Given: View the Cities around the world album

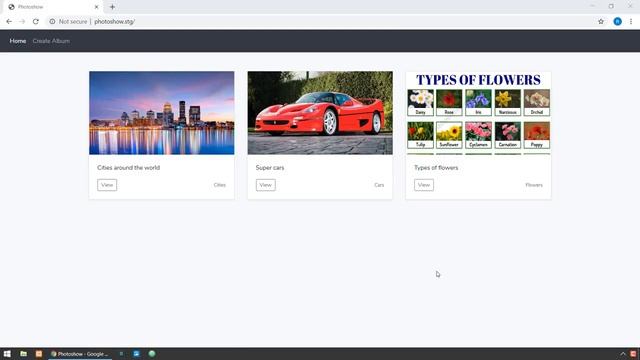Looking at the screenshot, I should [107, 185].
